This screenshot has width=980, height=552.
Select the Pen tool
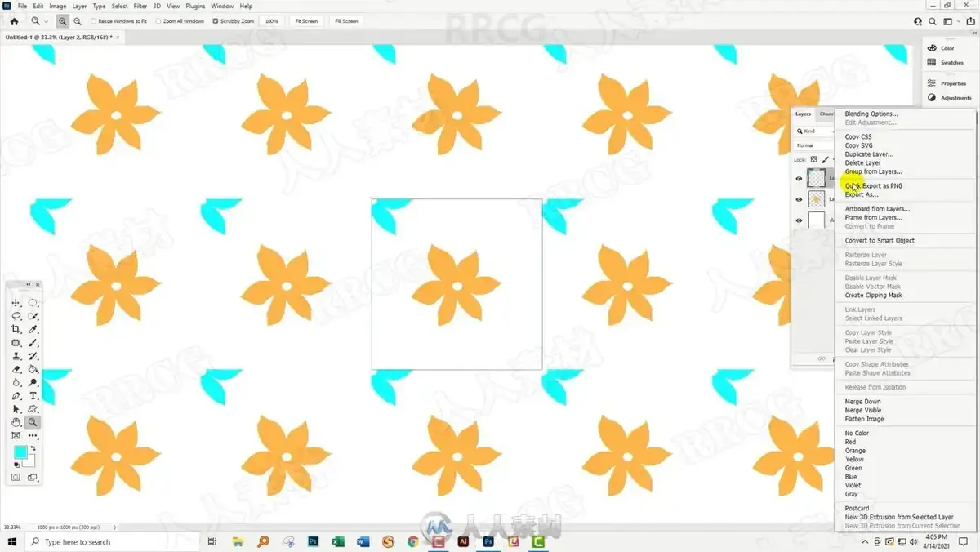[x=16, y=396]
